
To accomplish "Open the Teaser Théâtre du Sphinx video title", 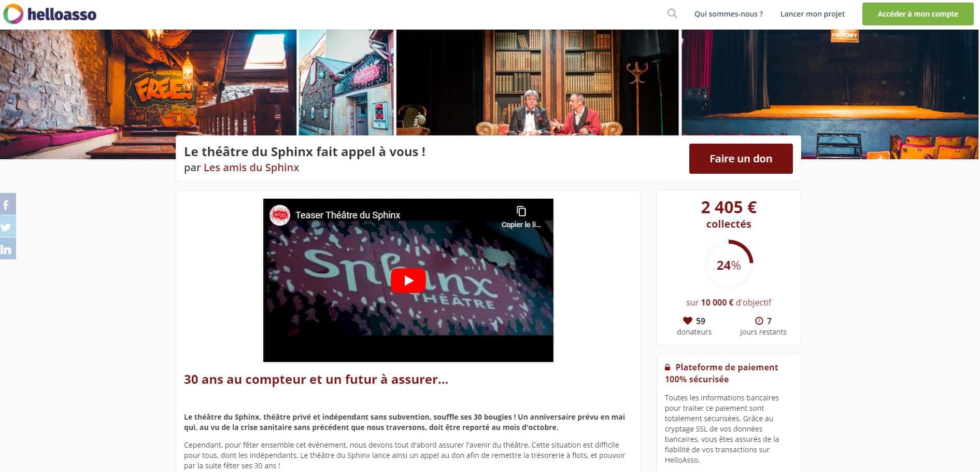I will pos(348,215).
